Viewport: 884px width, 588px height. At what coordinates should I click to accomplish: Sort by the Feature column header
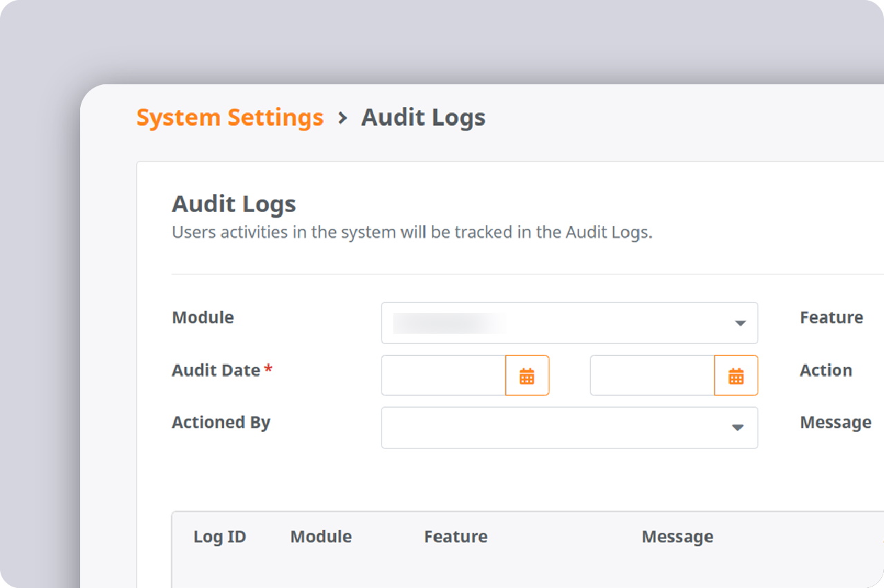coord(455,537)
